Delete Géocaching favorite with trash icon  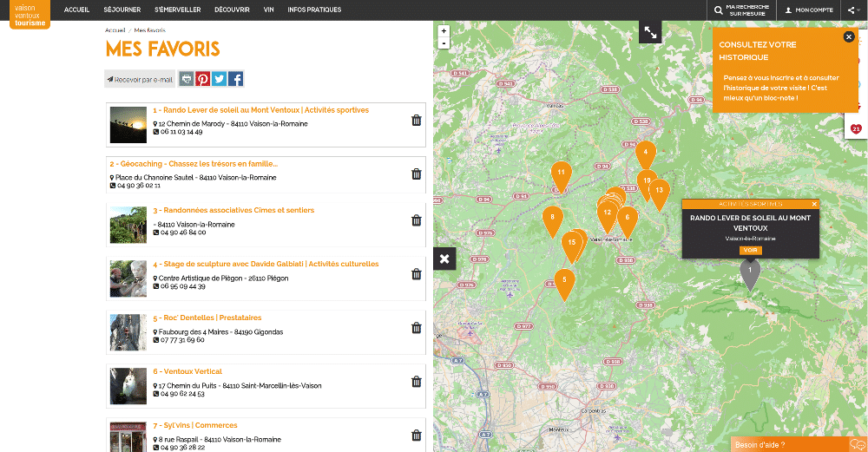[x=417, y=174]
